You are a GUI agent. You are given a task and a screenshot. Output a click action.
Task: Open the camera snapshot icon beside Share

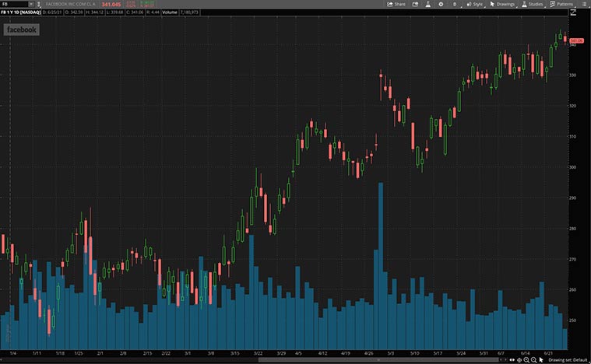click(415, 4)
